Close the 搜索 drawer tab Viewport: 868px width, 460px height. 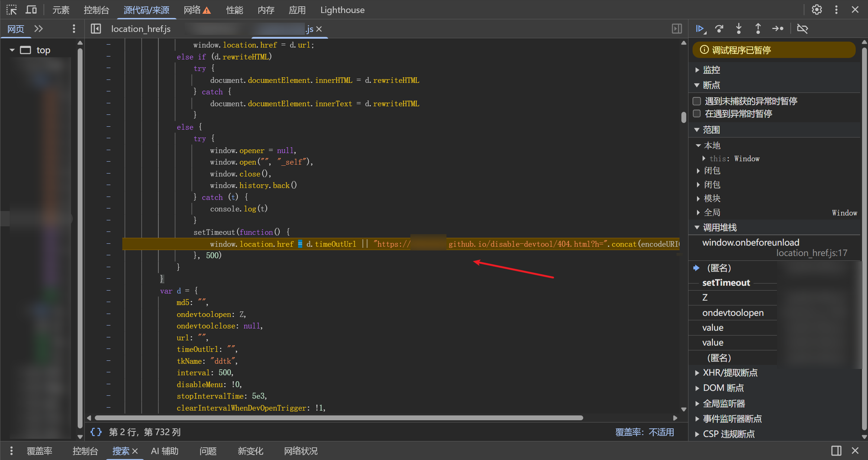tap(135, 451)
